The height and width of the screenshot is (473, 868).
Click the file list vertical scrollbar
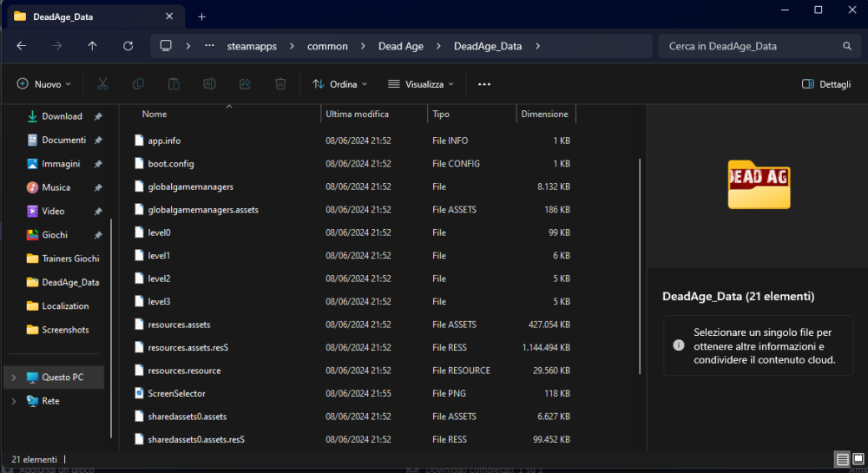coord(640,266)
